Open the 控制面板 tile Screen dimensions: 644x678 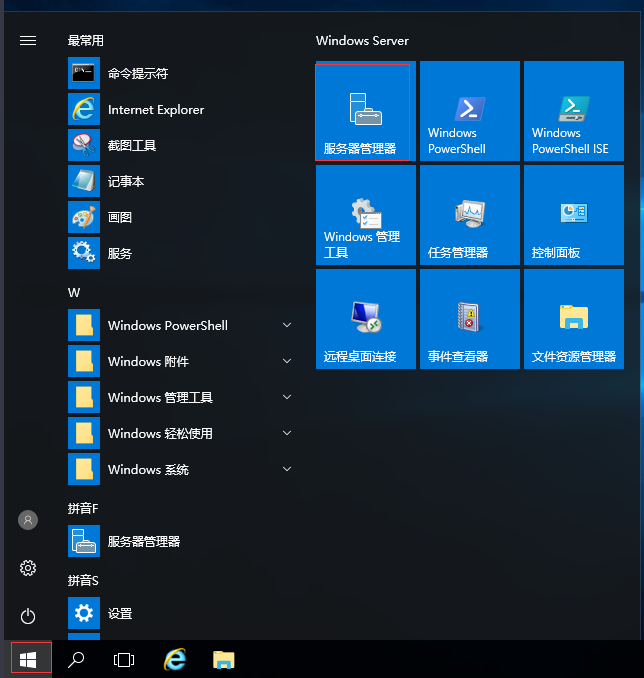tap(574, 215)
